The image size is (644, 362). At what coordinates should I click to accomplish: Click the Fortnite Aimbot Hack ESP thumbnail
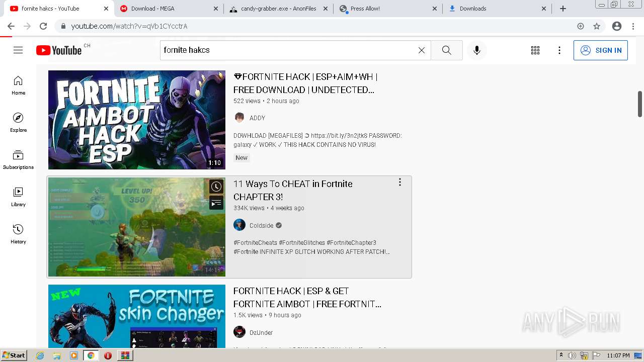[x=137, y=120]
